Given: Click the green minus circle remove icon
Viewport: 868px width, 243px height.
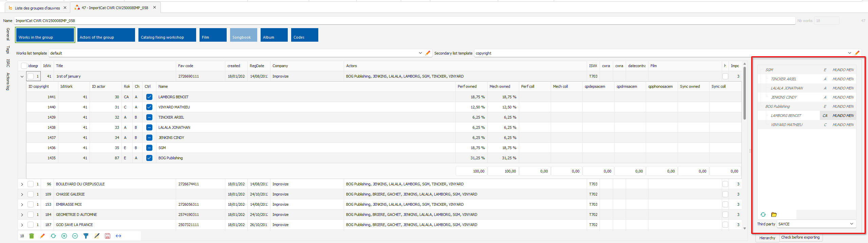Looking at the screenshot, I should [x=75, y=236].
